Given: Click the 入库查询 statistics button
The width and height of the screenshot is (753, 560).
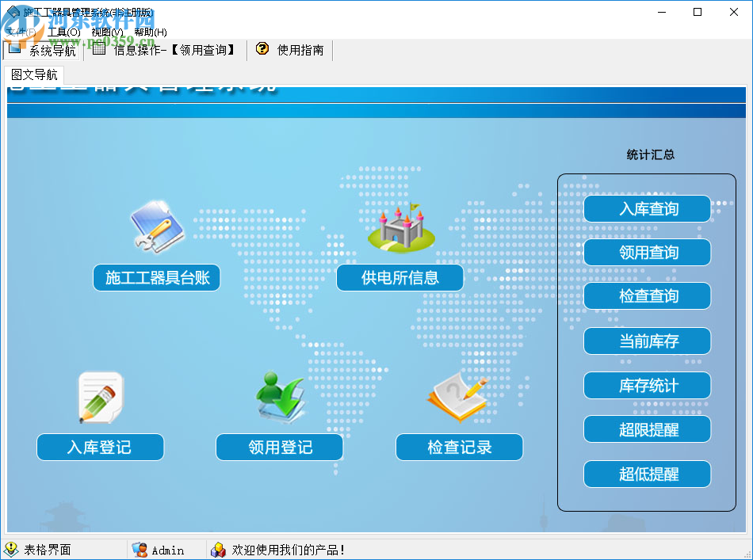Looking at the screenshot, I should coord(648,209).
